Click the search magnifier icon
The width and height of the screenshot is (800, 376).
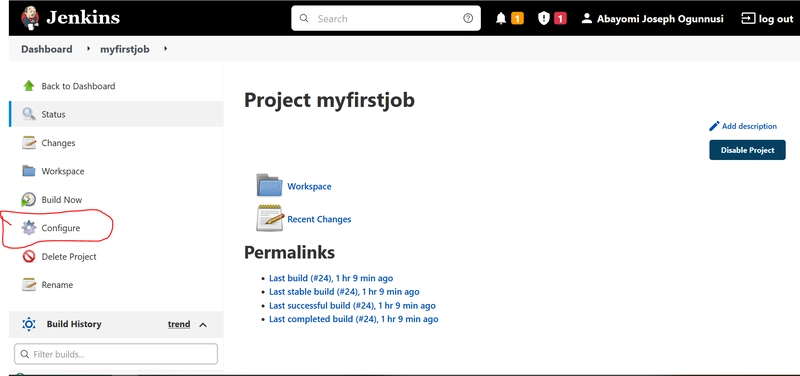tap(304, 18)
